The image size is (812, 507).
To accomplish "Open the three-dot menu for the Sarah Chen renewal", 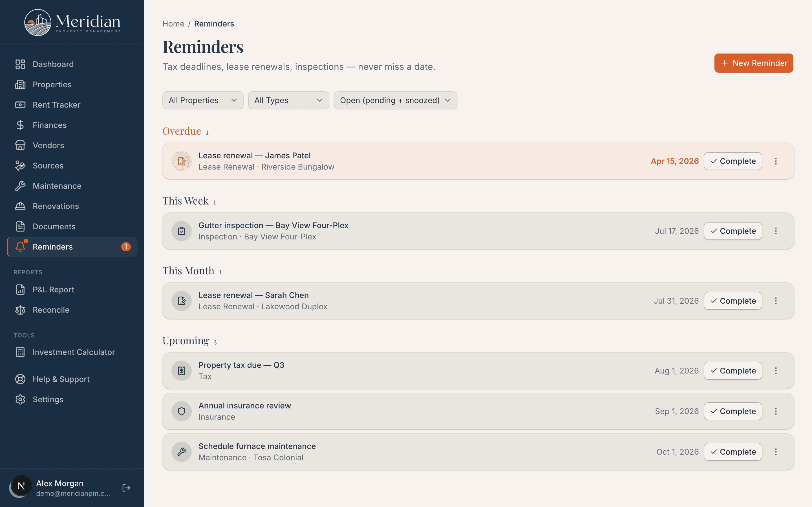I will click(776, 301).
